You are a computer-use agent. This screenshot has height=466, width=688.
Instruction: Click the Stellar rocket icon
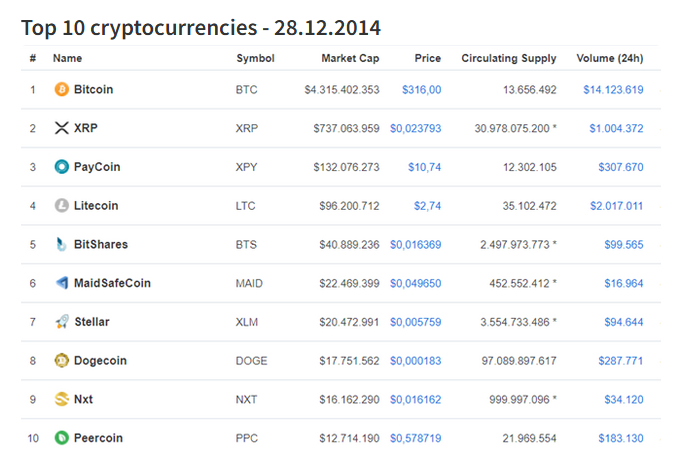coord(61,322)
